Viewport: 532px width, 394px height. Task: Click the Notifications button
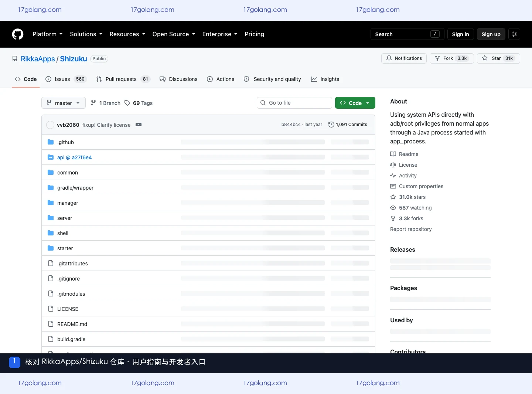point(404,58)
